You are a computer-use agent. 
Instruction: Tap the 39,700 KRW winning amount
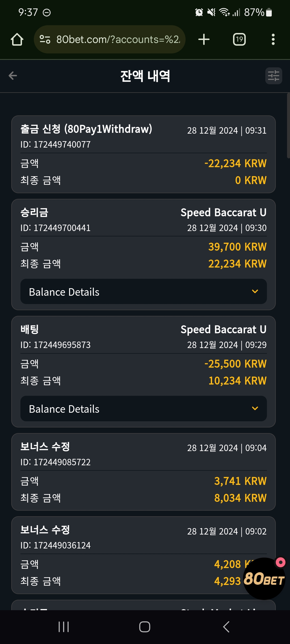237,247
